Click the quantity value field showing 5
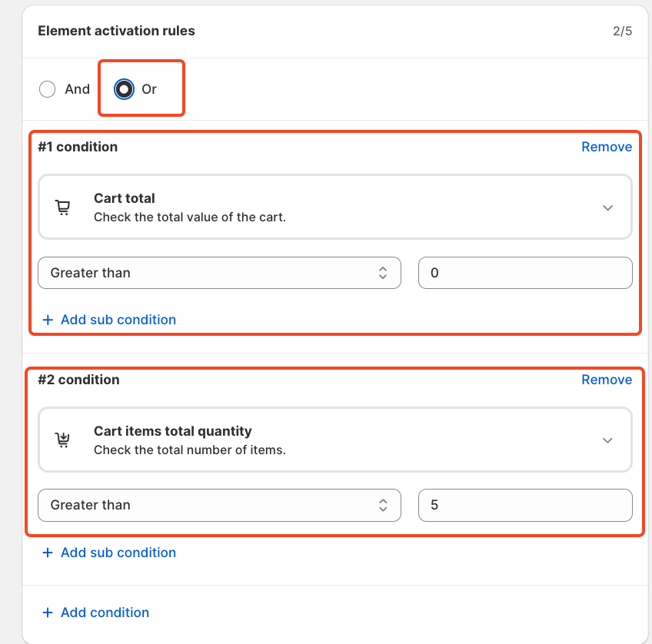The image size is (652, 644). [x=525, y=505]
